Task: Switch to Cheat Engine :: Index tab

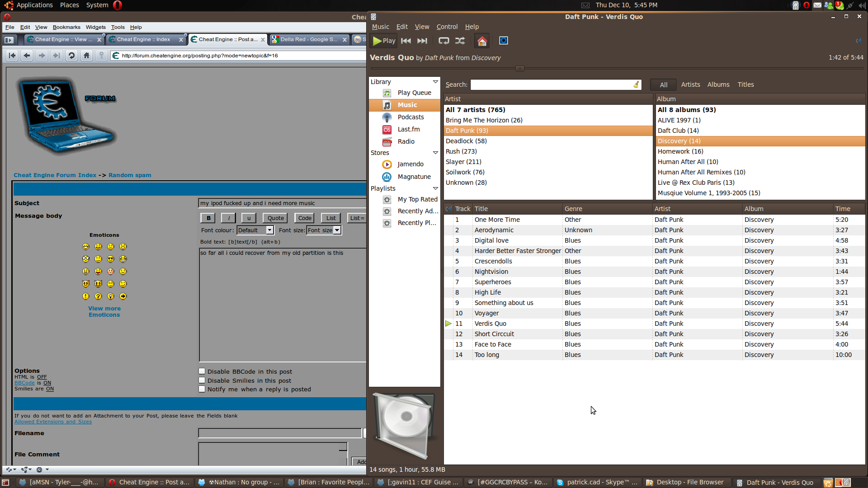Action: point(147,39)
